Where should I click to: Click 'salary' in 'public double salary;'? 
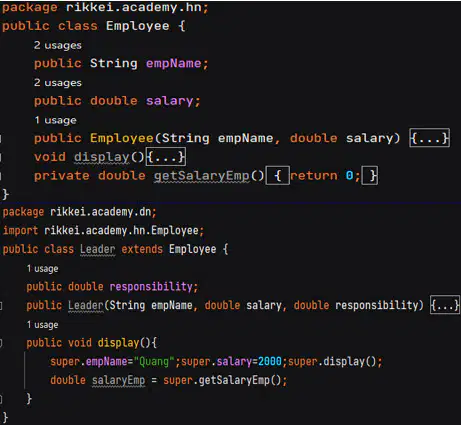(169, 101)
